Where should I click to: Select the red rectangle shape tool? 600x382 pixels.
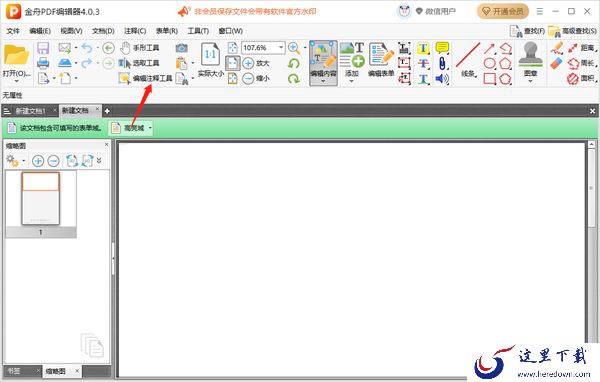click(489, 79)
